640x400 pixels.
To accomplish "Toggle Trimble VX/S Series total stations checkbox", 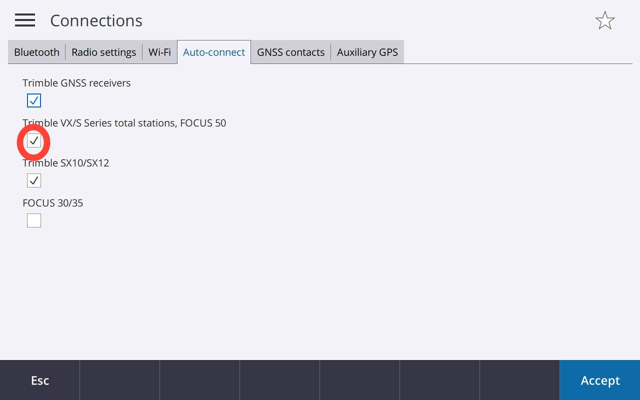I will click(x=34, y=141).
